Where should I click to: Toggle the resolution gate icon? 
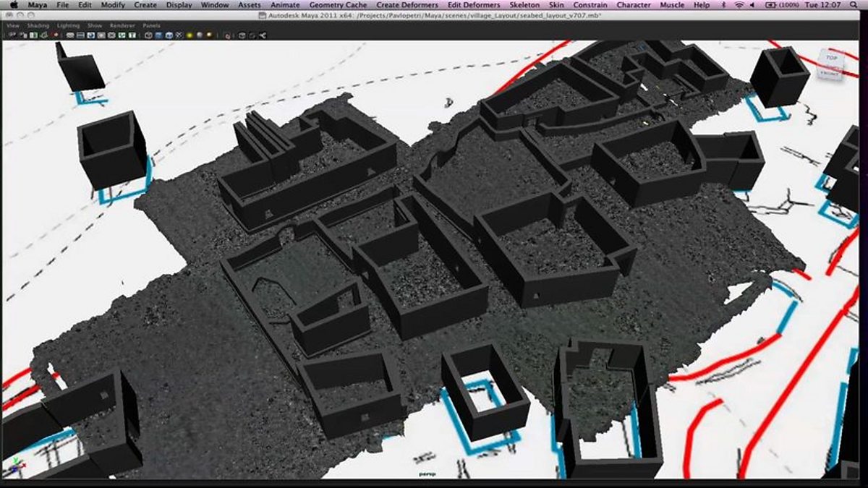[x=91, y=35]
